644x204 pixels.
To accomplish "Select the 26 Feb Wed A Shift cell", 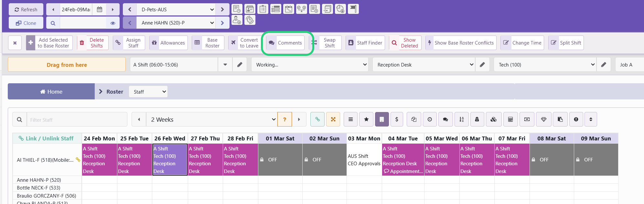I will click(170, 160).
